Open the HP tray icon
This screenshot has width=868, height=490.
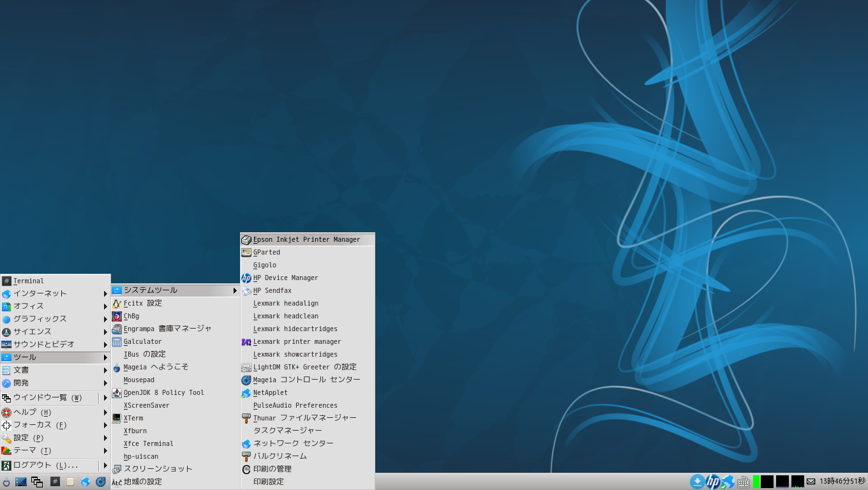713,482
